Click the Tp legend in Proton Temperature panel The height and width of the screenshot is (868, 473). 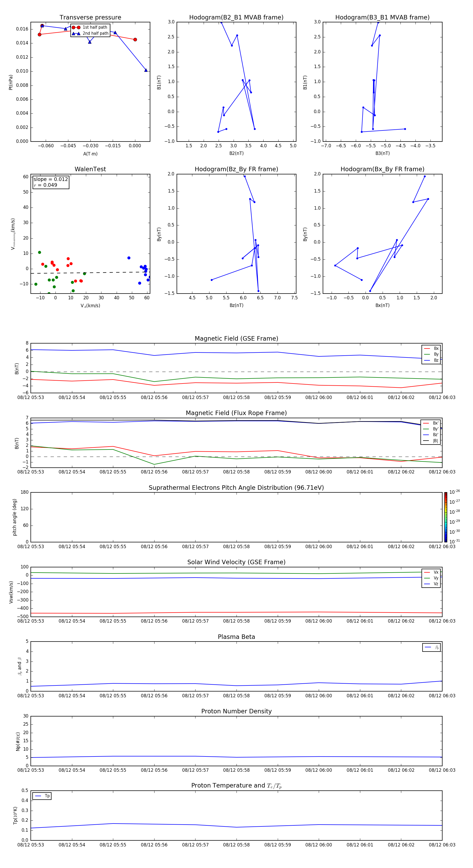pyautogui.click(x=42, y=796)
